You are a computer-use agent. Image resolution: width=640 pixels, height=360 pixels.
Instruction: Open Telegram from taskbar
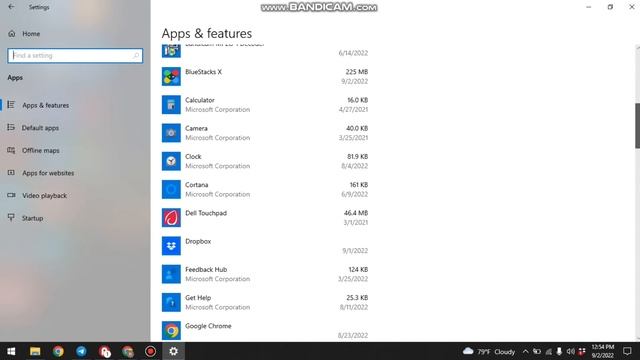click(81, 351)
